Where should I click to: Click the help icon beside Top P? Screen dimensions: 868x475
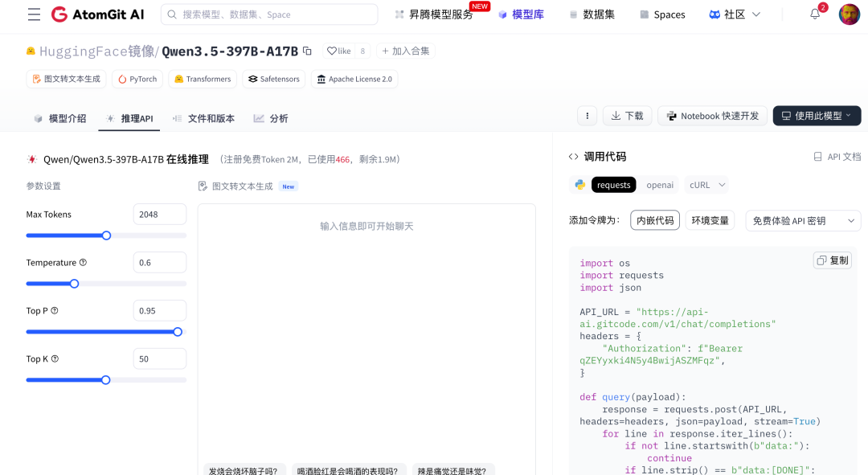point(55,310)
